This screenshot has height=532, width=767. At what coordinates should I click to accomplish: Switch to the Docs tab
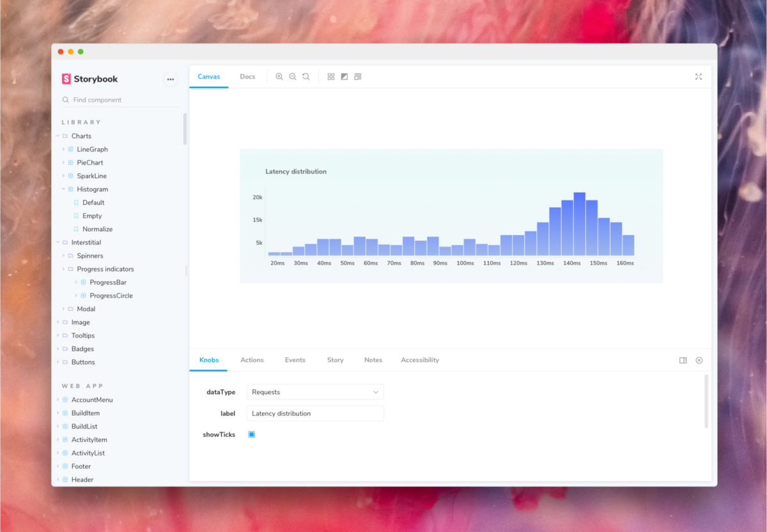coord(247,76)
